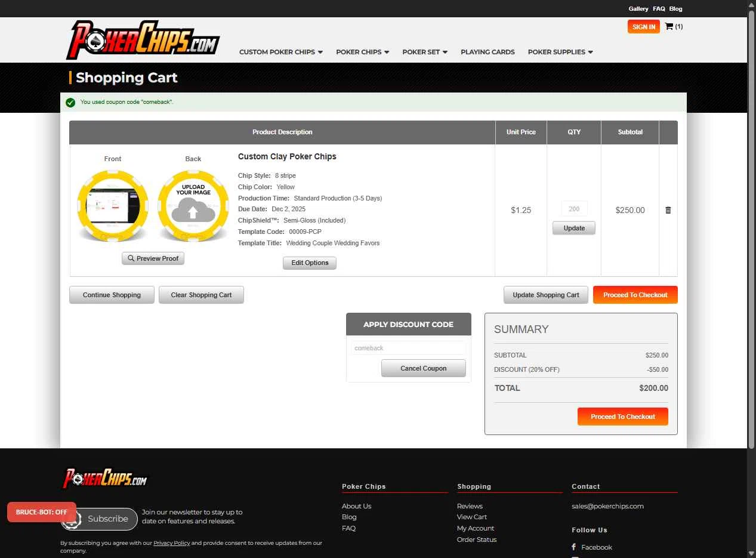
Task: Open Order Status footer link
Action: pos(477,539)
